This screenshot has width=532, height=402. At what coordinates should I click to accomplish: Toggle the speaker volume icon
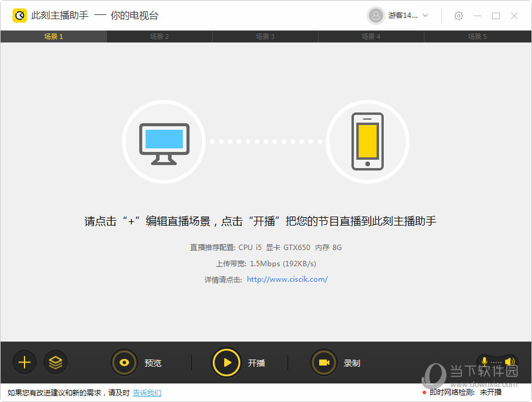510,361
